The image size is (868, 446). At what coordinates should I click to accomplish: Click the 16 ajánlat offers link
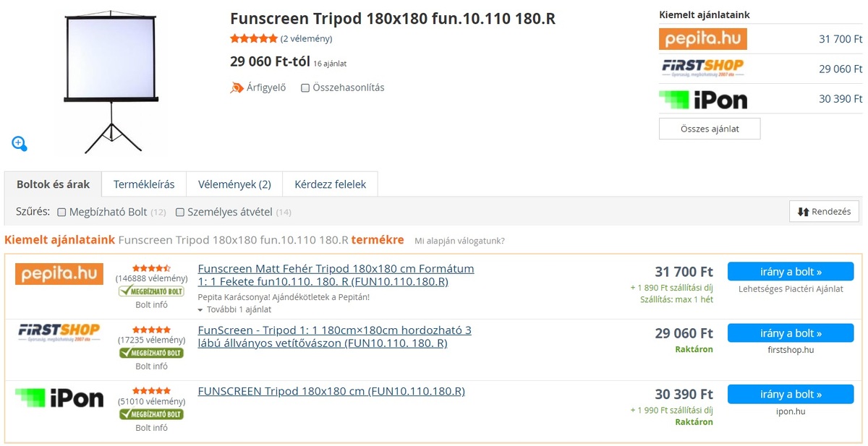[x=330, y=64]
